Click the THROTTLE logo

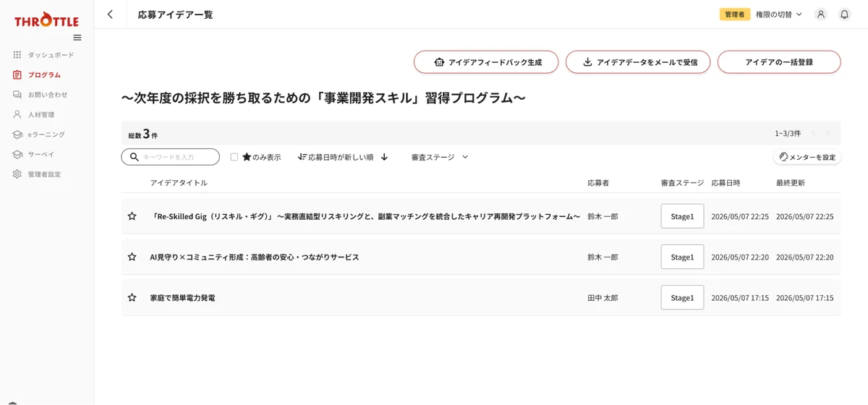point(46,20)
